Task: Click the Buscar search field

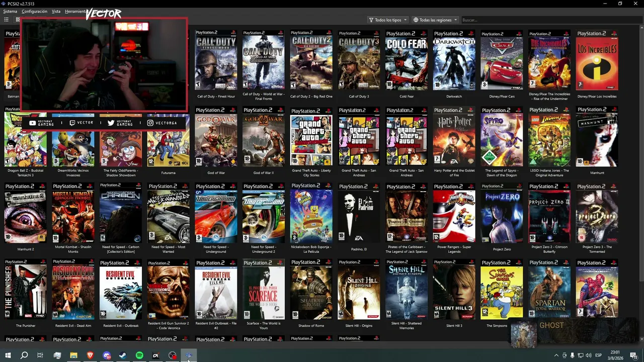Action: [551, 20]
